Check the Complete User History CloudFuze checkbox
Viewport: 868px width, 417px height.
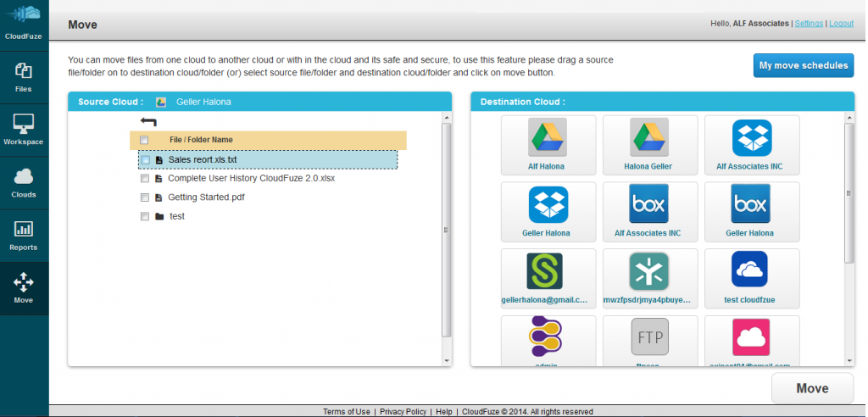[x=144, y=179]
